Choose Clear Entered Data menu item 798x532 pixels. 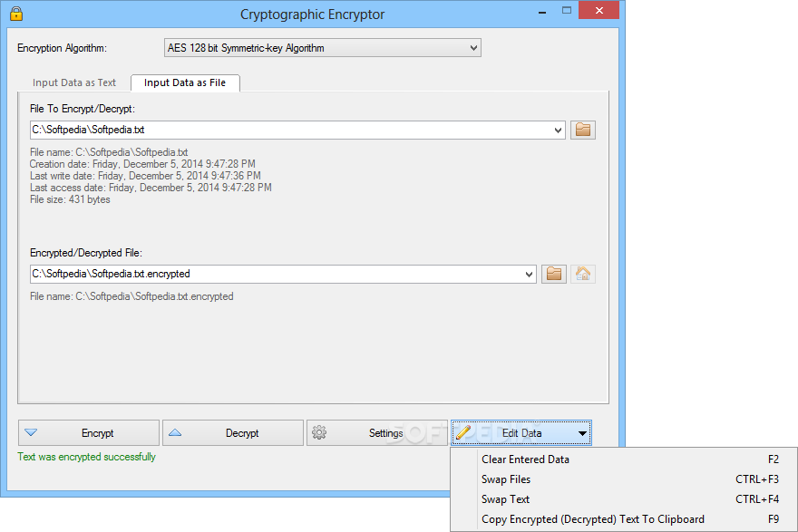coord(624,459)
